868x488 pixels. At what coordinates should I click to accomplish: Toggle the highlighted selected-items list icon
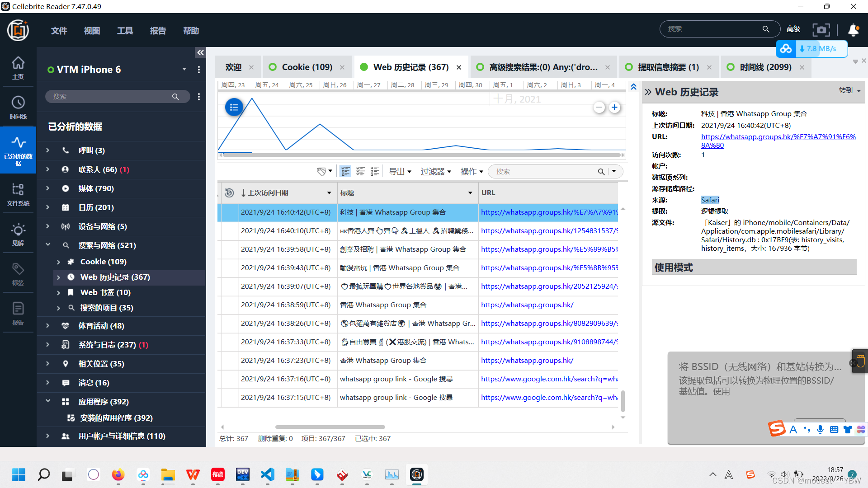345,171
